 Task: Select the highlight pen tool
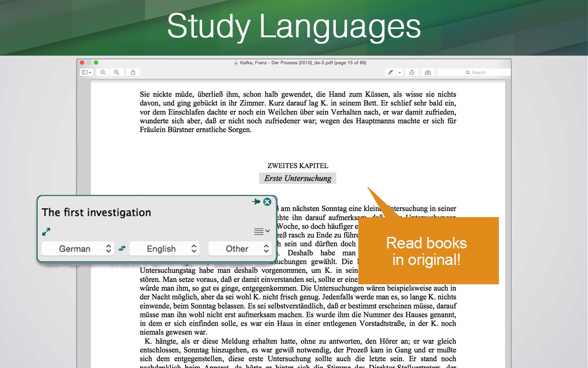[x=391, y=72]
